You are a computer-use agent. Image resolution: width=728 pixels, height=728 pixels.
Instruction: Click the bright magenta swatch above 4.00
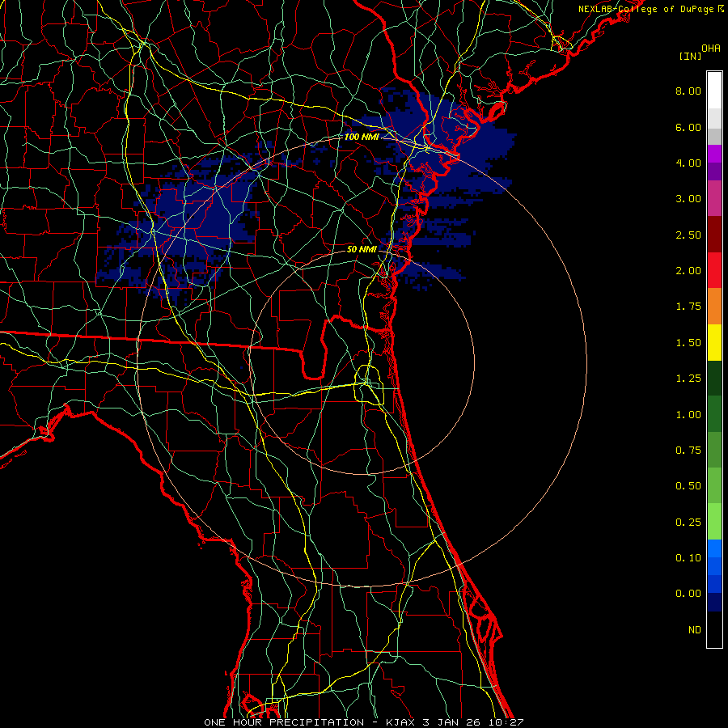[714, 154]
